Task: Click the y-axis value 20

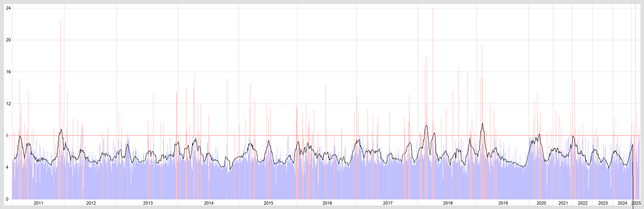Action: coord(8,40)
